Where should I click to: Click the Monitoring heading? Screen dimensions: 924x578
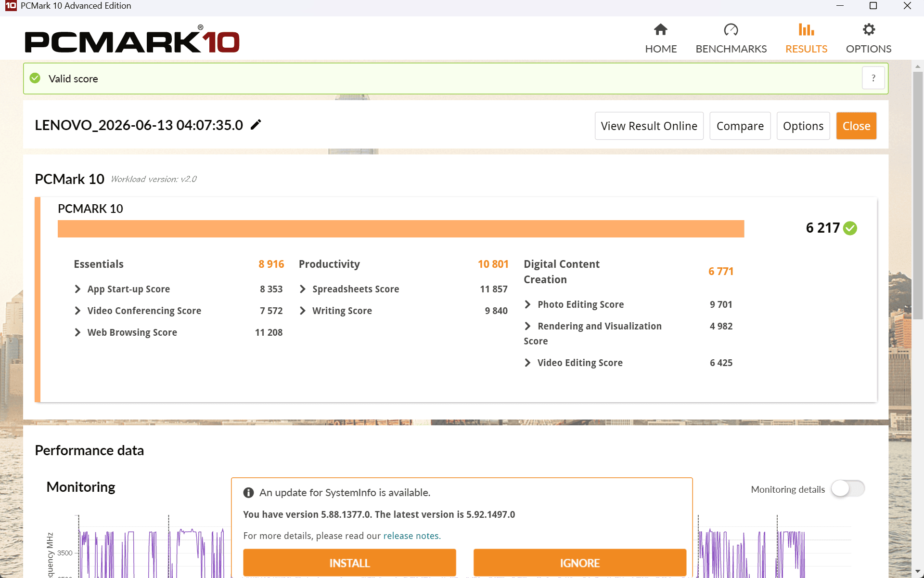pos(81,487)
